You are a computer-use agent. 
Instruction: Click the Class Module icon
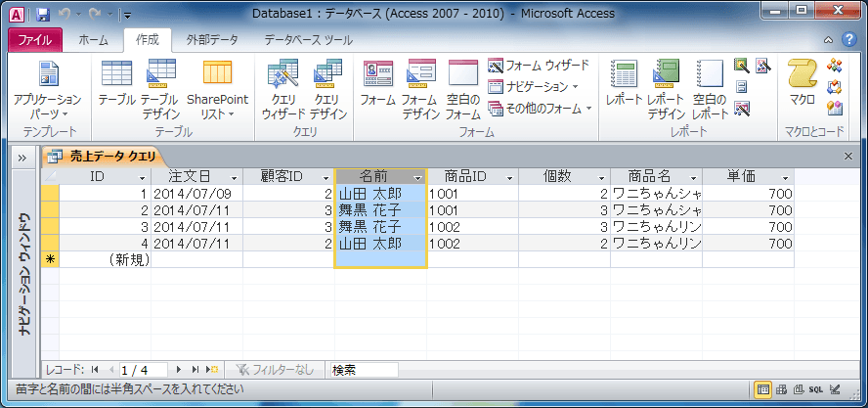[834, 86]
